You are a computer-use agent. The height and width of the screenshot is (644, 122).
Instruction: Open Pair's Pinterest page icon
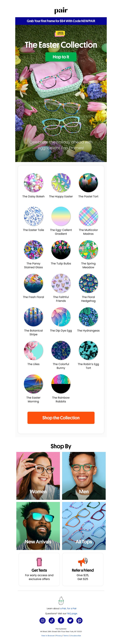(x=79, y=621)
